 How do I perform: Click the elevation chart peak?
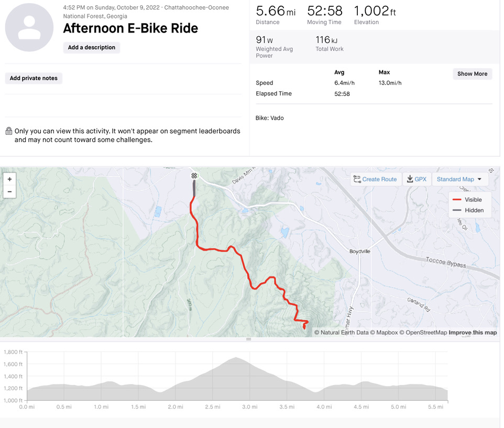coord(237,358)
